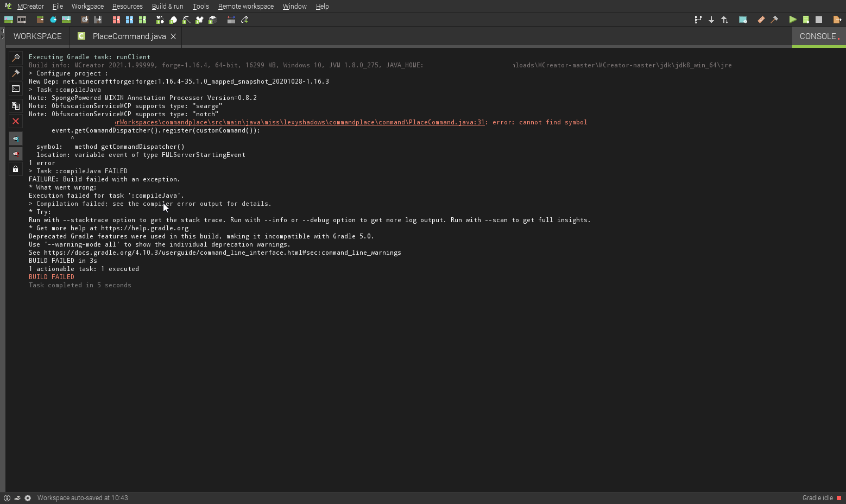This screenshot has width=846, height=504.
Task: Click the grass block import icon in toolbar
Action: click(x=40, y=20)
